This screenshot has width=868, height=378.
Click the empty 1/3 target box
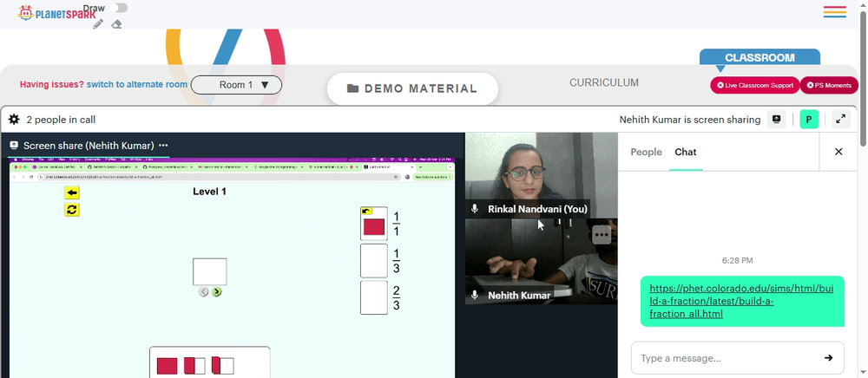tap(373, 261)
